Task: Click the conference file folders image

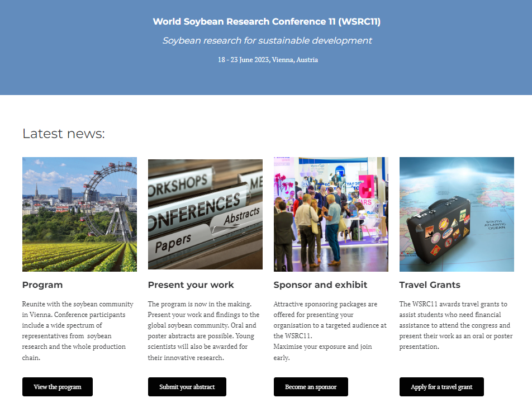Action: 205,214
